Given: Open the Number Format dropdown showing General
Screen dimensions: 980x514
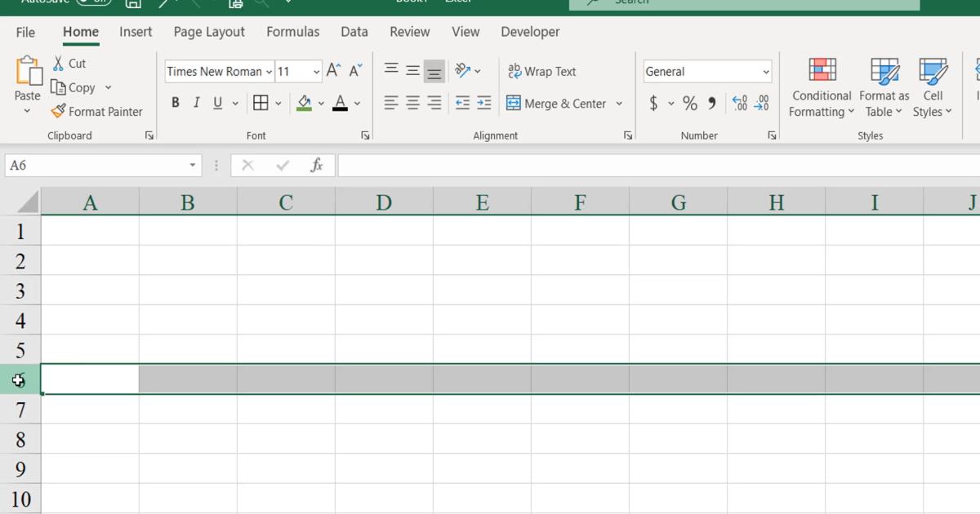Looking at the screenshot, I should tap(706, 71).
